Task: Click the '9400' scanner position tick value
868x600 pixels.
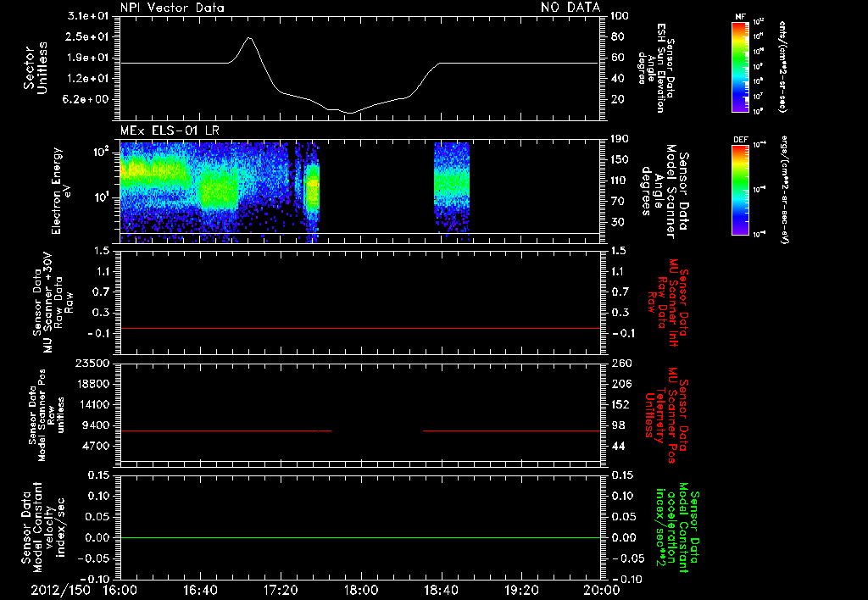Action: [x=97, y=425]
